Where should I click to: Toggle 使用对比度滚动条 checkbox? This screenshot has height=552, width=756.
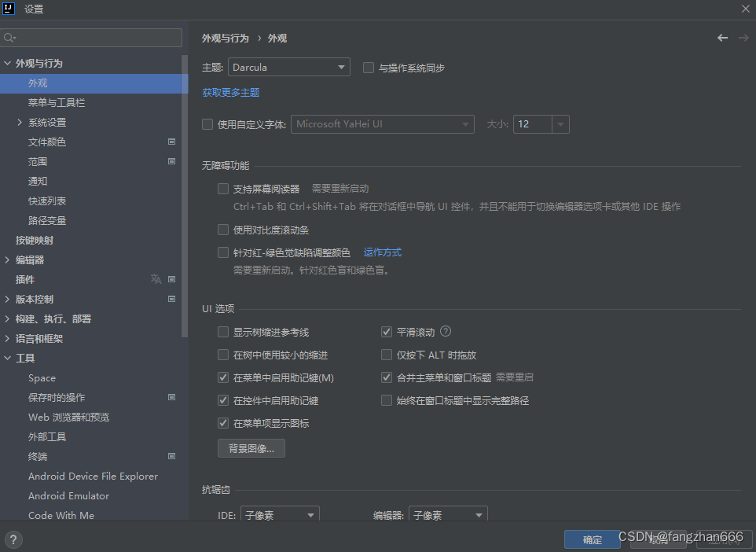222,230
